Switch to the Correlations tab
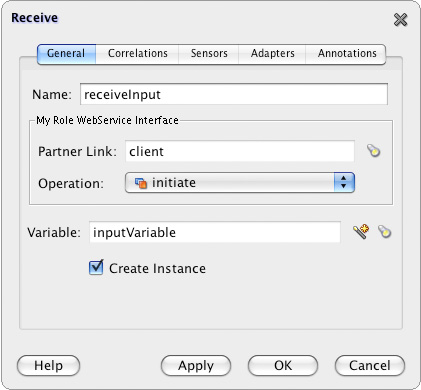The width and height of the screenshot is (421, 390). (137, 53)
